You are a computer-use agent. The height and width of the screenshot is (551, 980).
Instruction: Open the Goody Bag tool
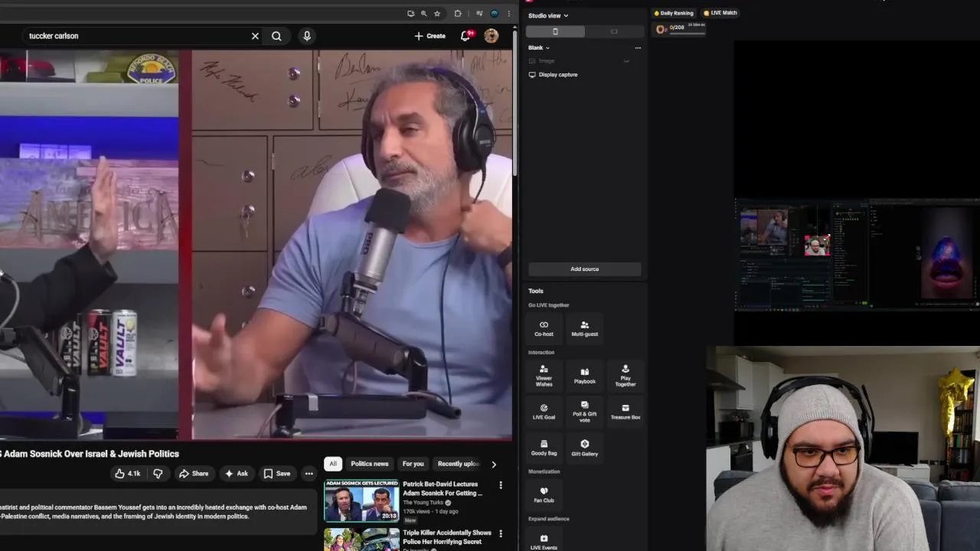[544, 448]
